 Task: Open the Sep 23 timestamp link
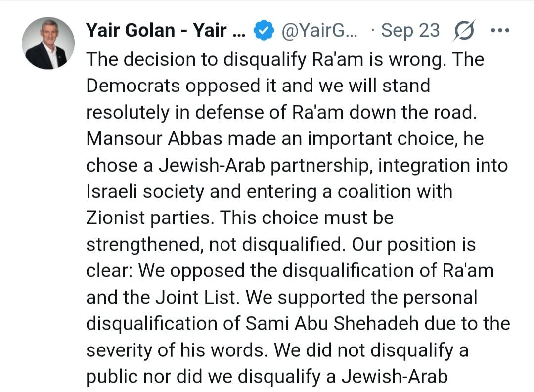tap(410, 30)
